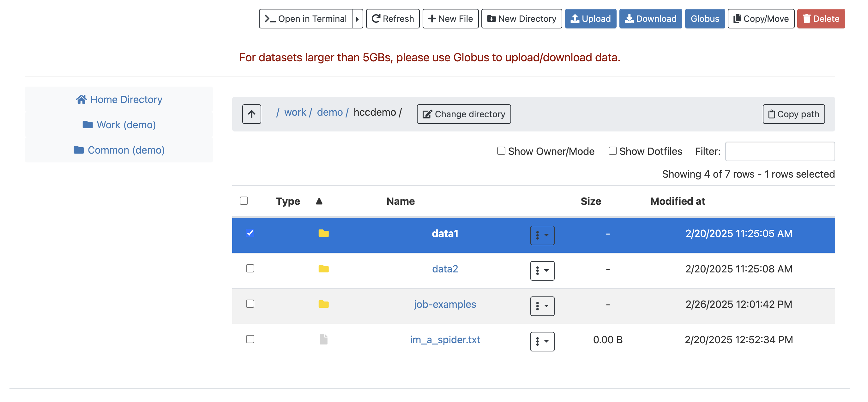The height and width of the screenshot is (402, 868).
Task: Enable the Show Dotfiles checkbox
Action: [612, 151]
